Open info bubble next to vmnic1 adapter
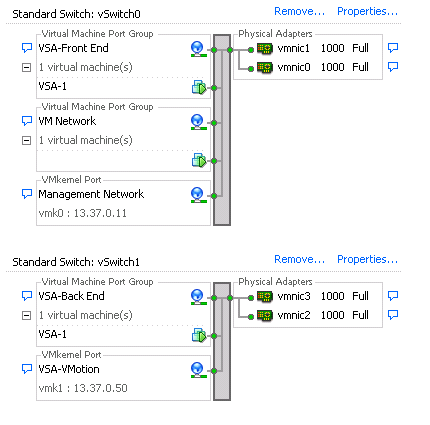The height and width of the screenshot is (425, 430). [393, 48]
